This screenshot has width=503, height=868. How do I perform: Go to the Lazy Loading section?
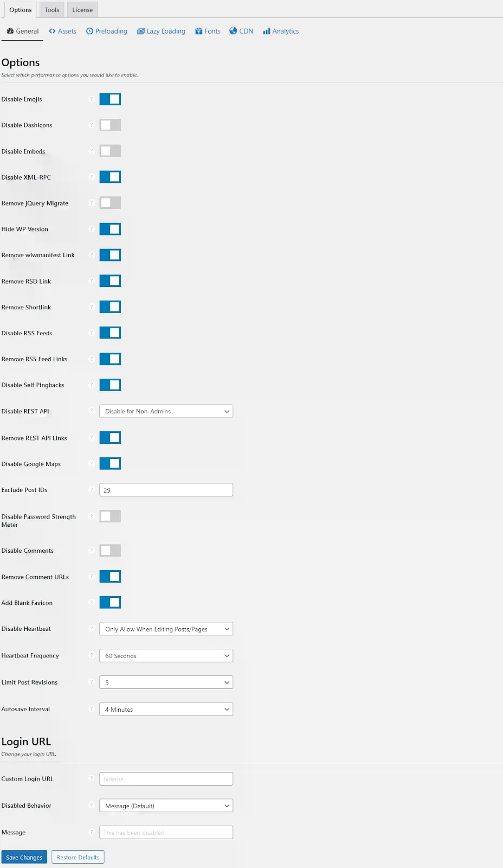[161, 31]
